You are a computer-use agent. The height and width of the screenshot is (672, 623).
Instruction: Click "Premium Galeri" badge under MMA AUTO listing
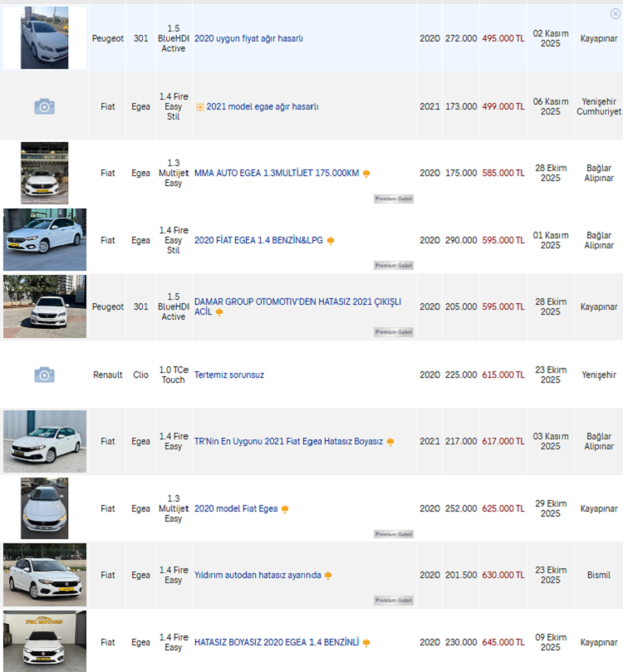[393, 199]
